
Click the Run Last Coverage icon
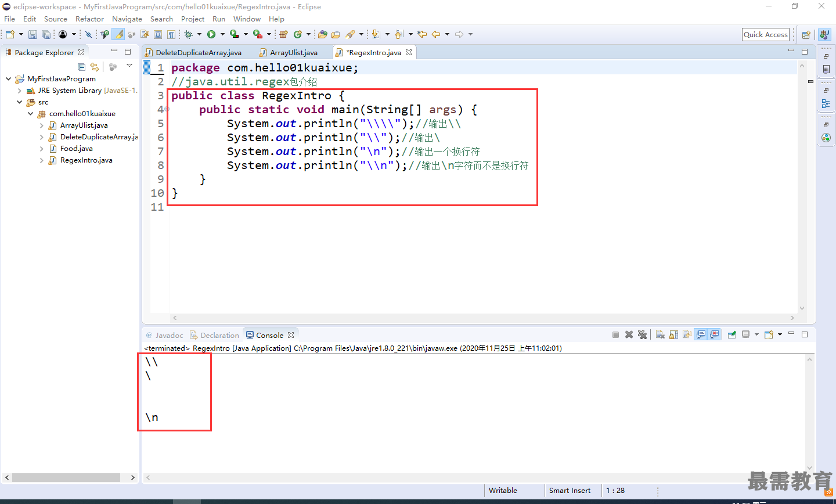234,34
